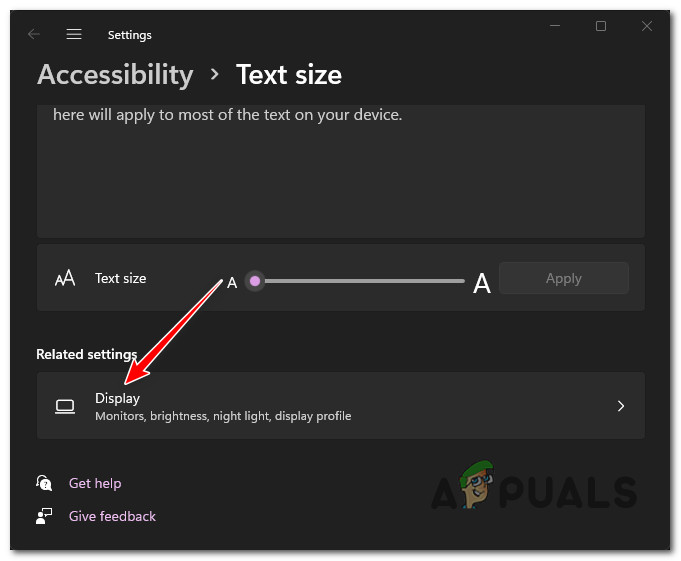Viewport: 681px width, 561px height.
Task: Click the text size slider thumb
Action: [255, 282]
